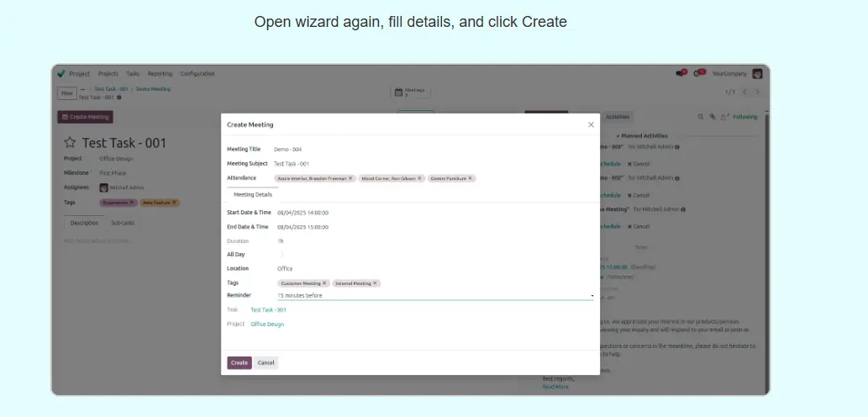
Task: Open the activities clock icon
Action: point(697,74)
